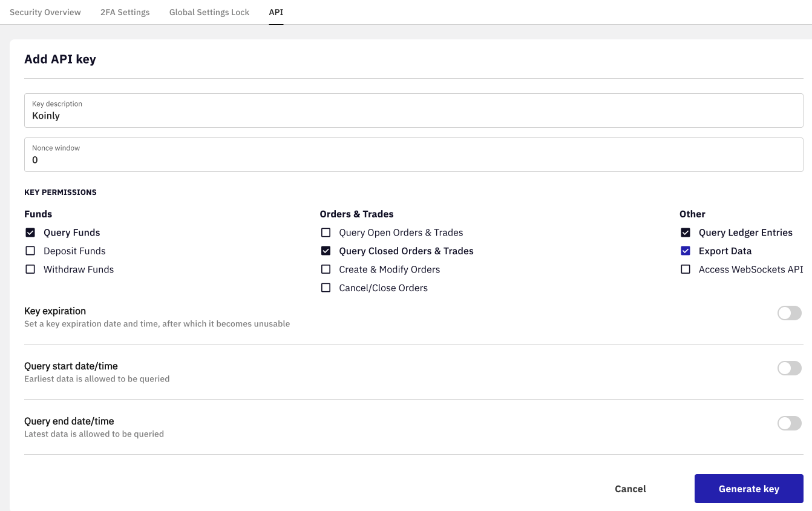The height and width of the screenshot is (511, 812).
Task: Check the Cancel/Close Orders box
Action: click(326, 288)
